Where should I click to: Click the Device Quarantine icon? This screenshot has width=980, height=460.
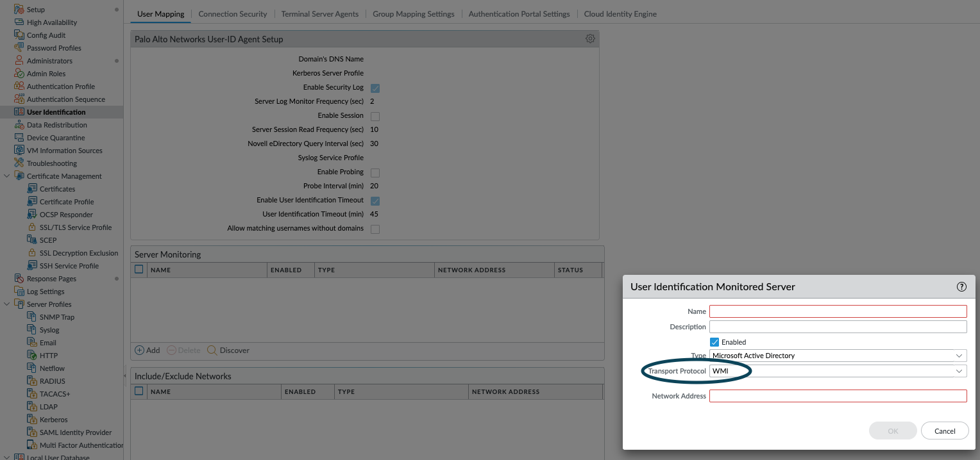coord(19,138)
